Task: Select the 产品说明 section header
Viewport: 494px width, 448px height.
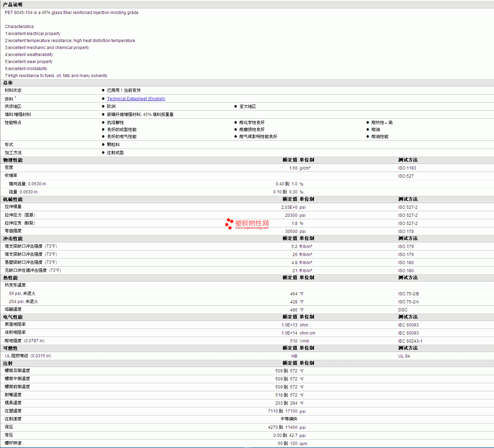Action: point(13,5)
